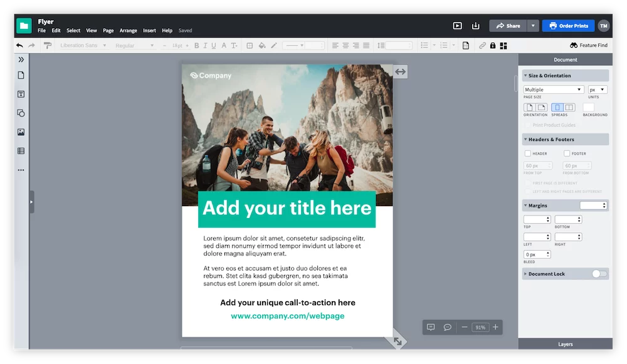Screen dimensions: 627x364
Task: Select the Text tool in left sidebar
Action: point(21,94)
